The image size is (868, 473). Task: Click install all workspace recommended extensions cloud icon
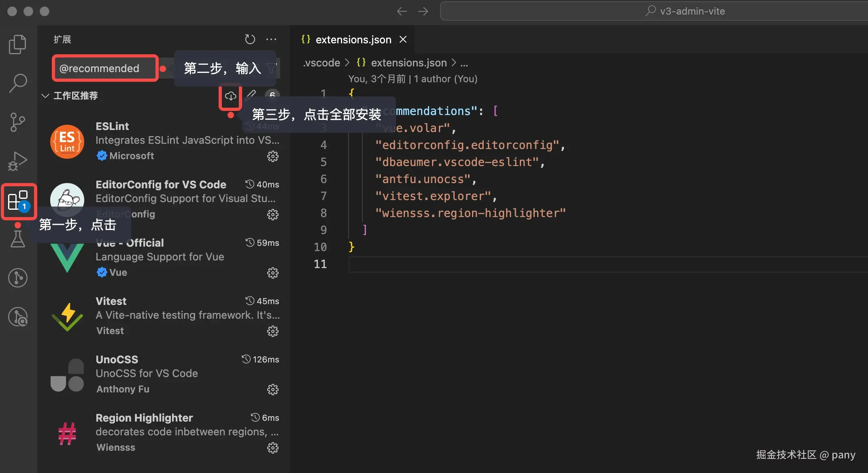click(230, 96)
